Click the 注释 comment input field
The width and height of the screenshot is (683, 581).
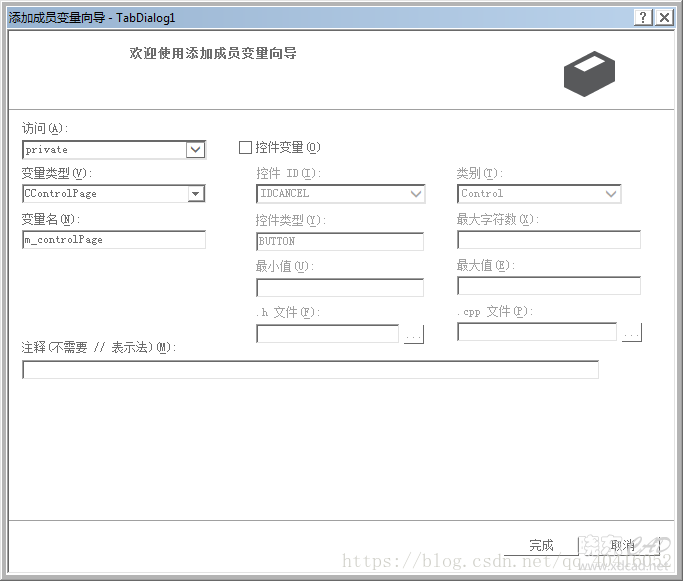311,370
